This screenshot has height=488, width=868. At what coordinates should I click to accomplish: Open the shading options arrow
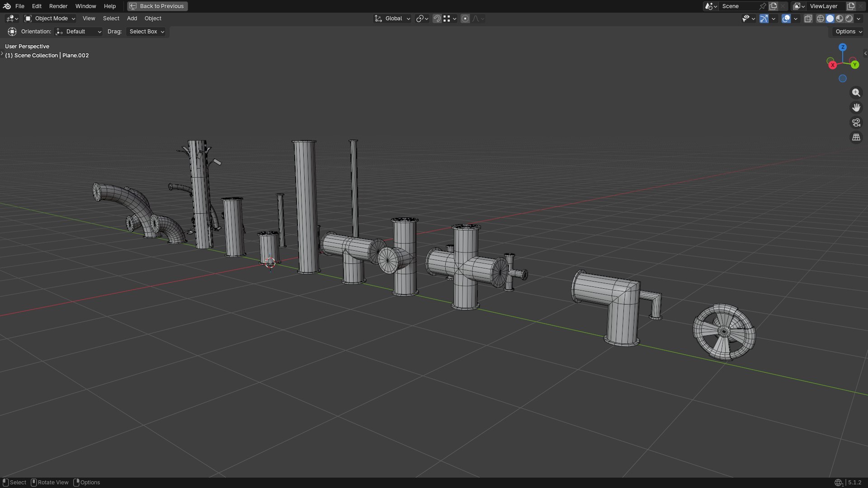pos(859,19)
